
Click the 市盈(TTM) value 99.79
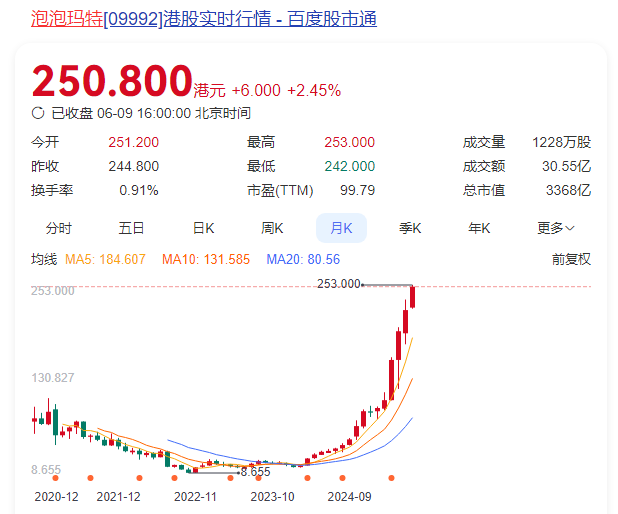click(357, 190)
